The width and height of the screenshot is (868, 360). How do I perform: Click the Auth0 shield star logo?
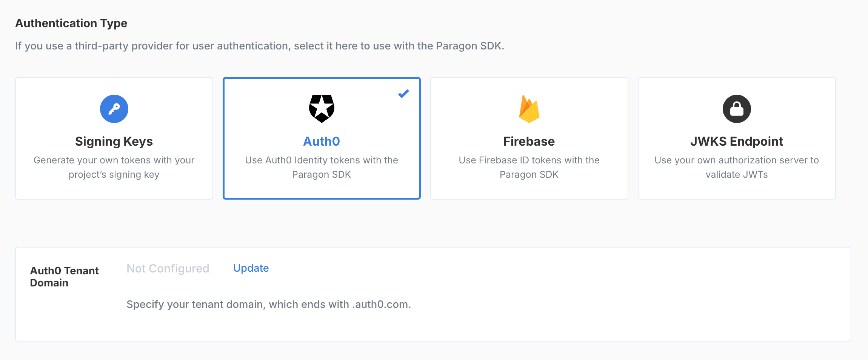pos(322,109)
